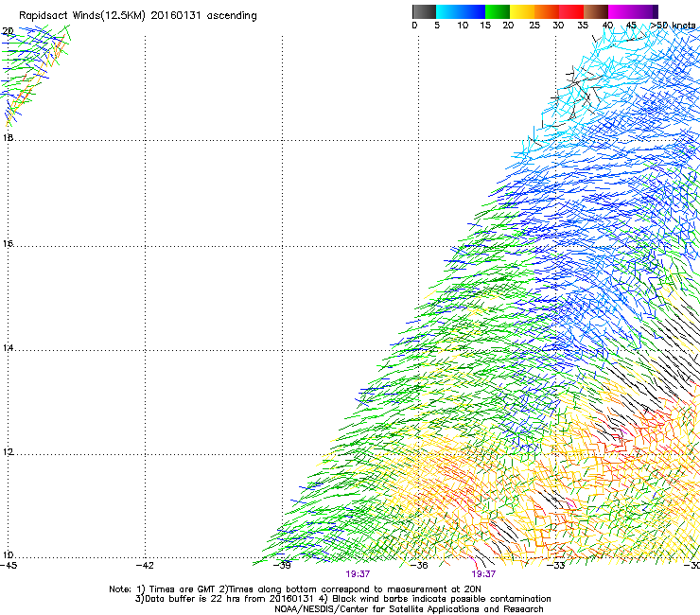The height and width of the screenshot is (615, 700).
Task: Click the latitude axis label '12'
Action: 8,452
